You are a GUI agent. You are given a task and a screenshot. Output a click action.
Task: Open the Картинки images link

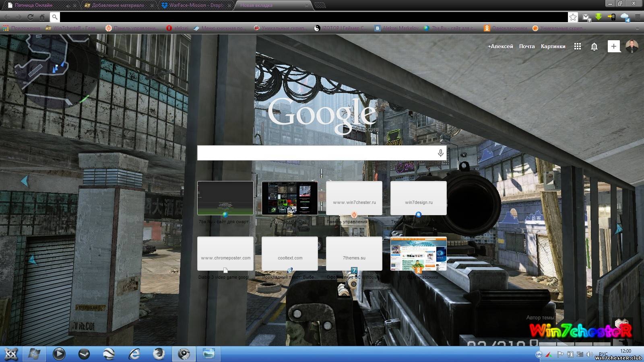click(x=553, y=46)
